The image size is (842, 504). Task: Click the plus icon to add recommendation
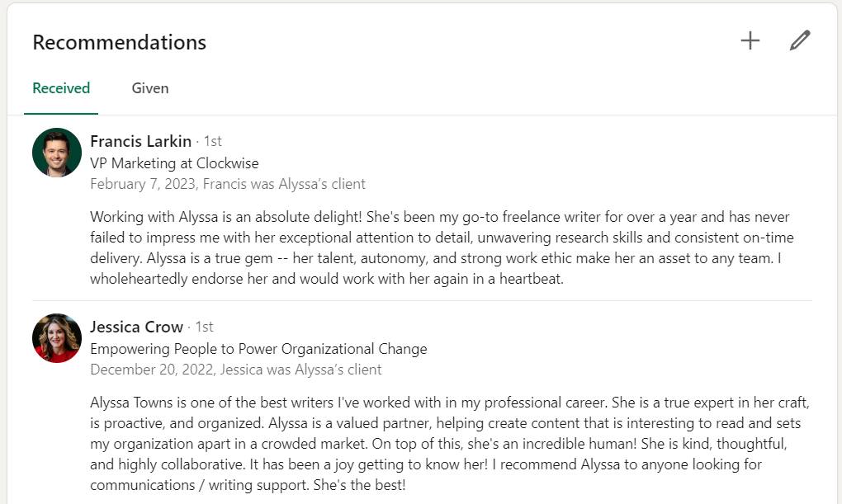coord(750,40)
